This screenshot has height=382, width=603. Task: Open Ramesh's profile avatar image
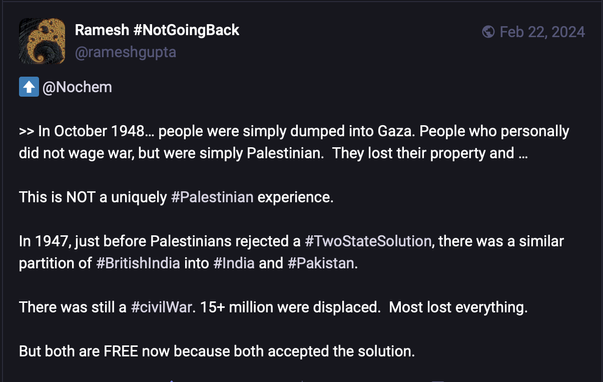pos(42,41)
